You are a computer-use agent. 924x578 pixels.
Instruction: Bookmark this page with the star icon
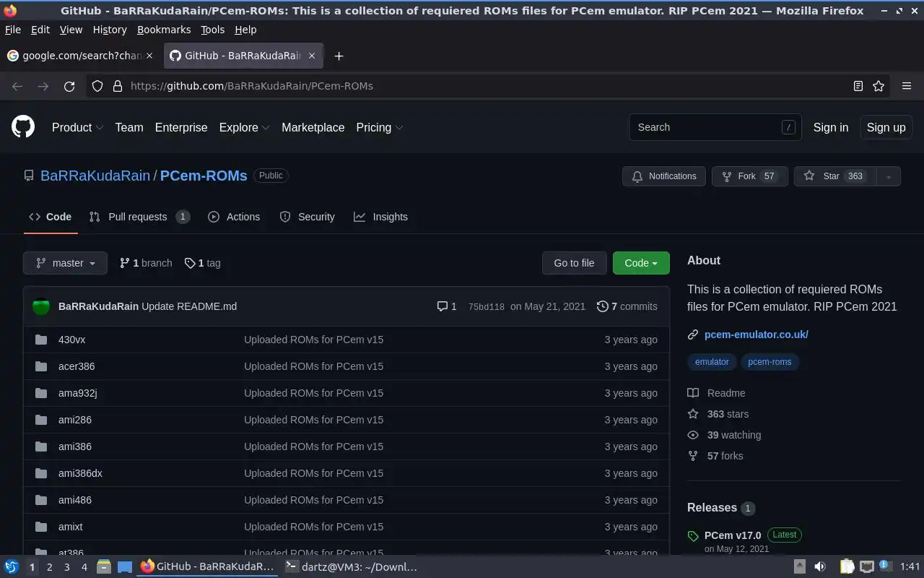tap(879, 86)
